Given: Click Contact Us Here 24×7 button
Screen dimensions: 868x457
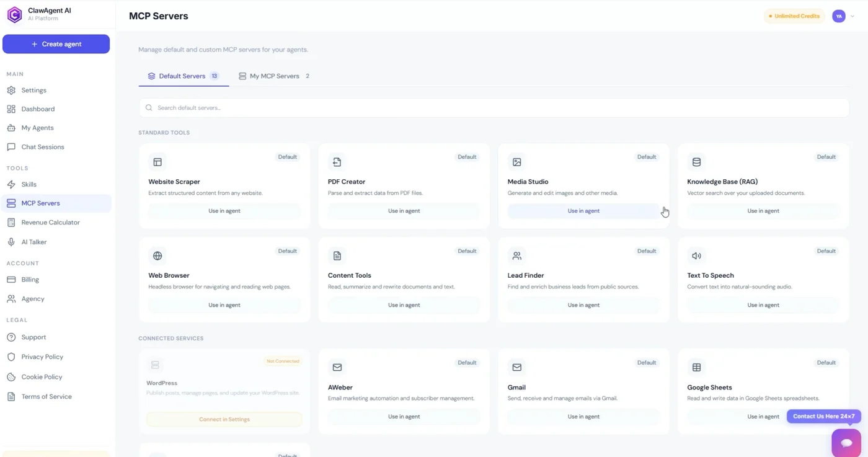Looking at the screenshot, I should point(824,416).
